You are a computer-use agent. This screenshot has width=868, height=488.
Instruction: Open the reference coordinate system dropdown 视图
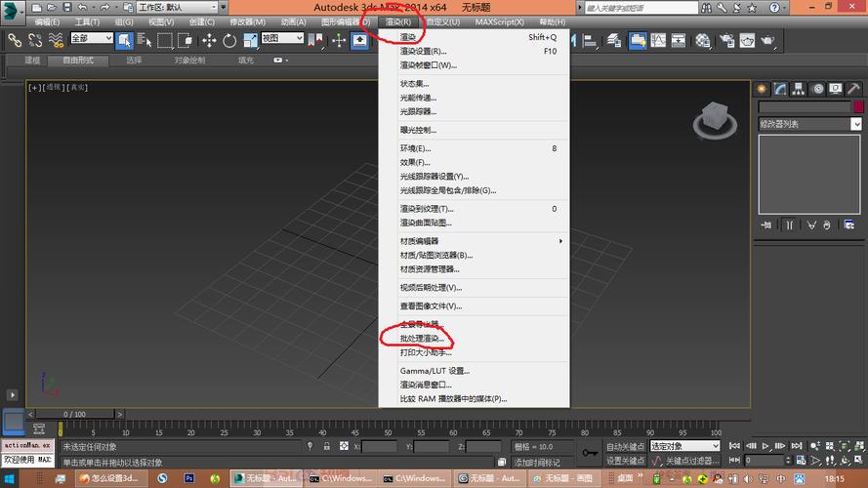pyautogui.click(x=282, y=39)
